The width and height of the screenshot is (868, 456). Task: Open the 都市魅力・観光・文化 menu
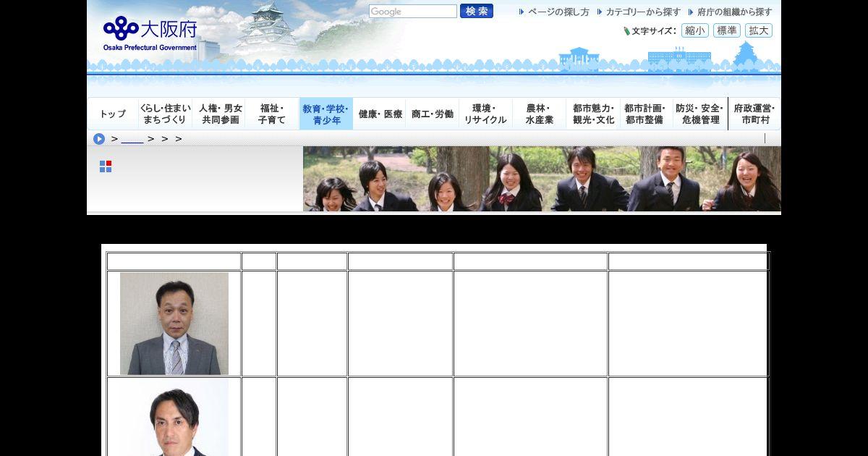593,114
